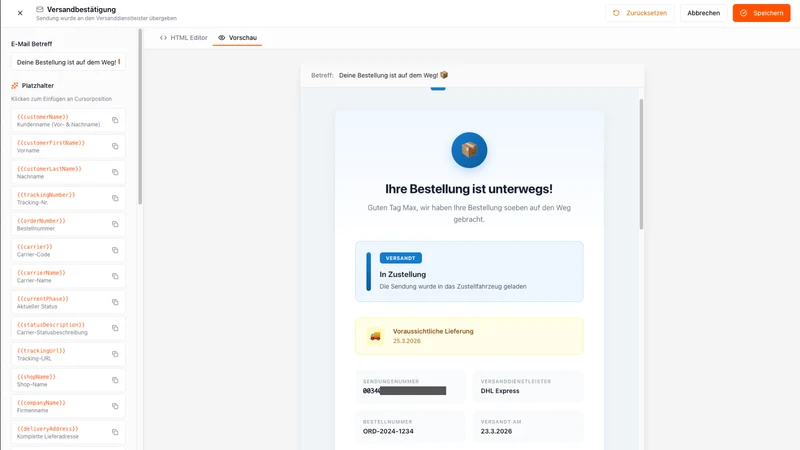Insert the {{companyName}} placeholder text
800x450 pixels.
(x=41, y=403)
